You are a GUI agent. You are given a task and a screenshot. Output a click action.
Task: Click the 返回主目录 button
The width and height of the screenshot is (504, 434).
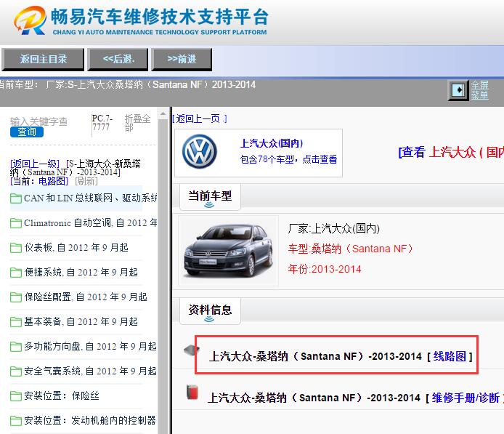(x=43, y=60)
